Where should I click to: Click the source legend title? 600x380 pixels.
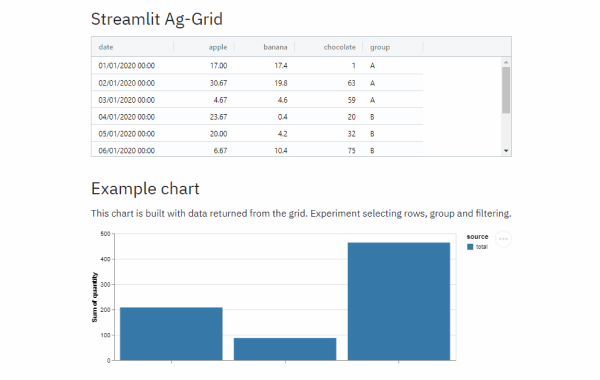pyautogui.click(x=477, y=236)
